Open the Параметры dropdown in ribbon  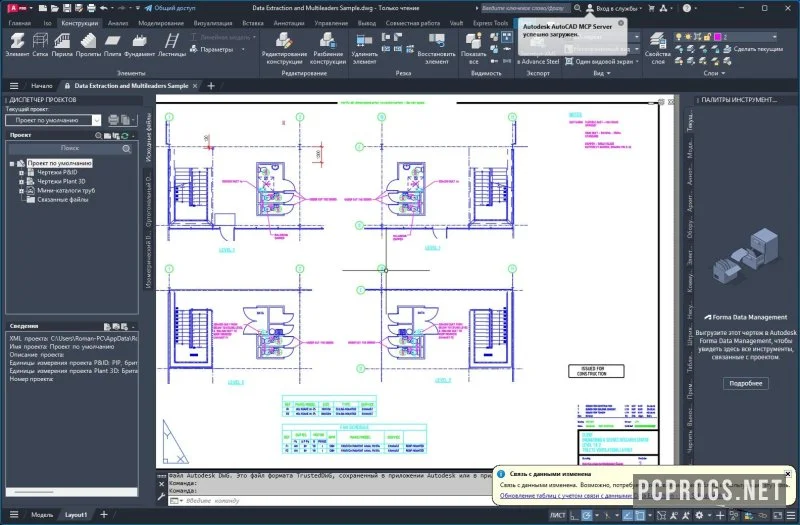(x=217, y=49)
